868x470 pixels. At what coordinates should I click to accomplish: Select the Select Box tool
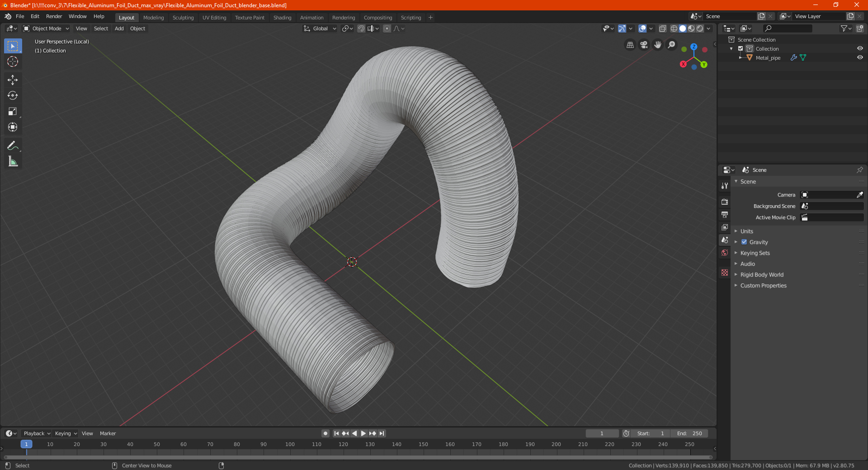click(13, 46)
